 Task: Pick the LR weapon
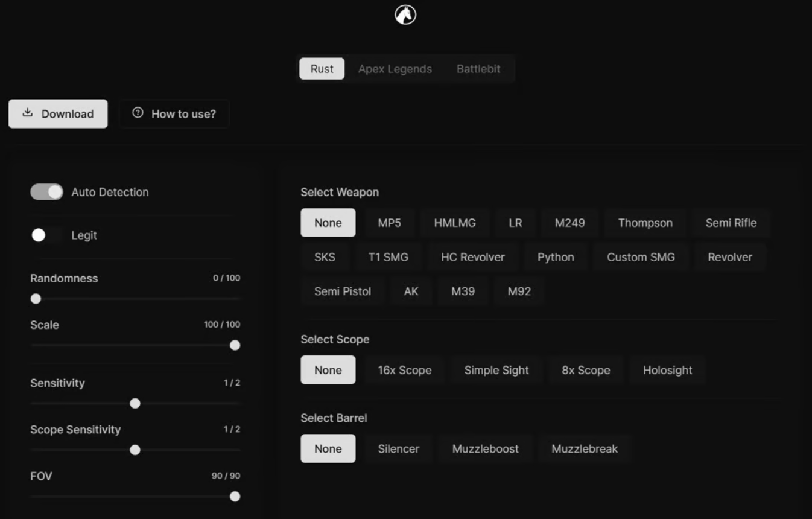(x=515, y=223)
